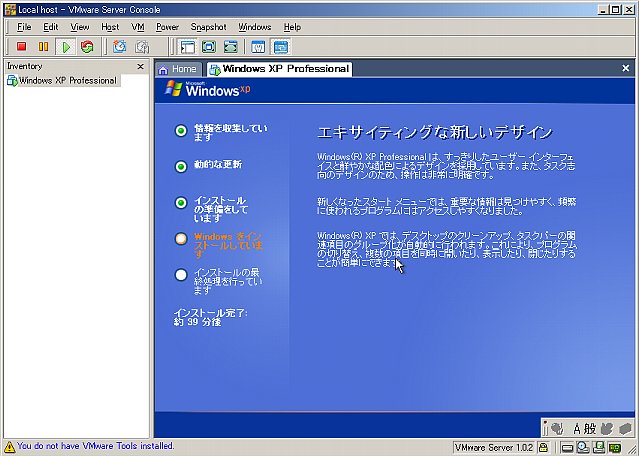Toggle the inventory panel toolbar icon
This screenshot has width=639, height=456.
(x=187, y=47)
